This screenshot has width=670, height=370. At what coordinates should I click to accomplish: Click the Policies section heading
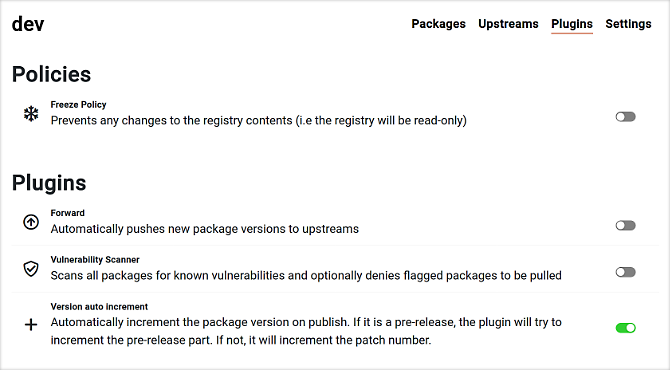(51, 74)
